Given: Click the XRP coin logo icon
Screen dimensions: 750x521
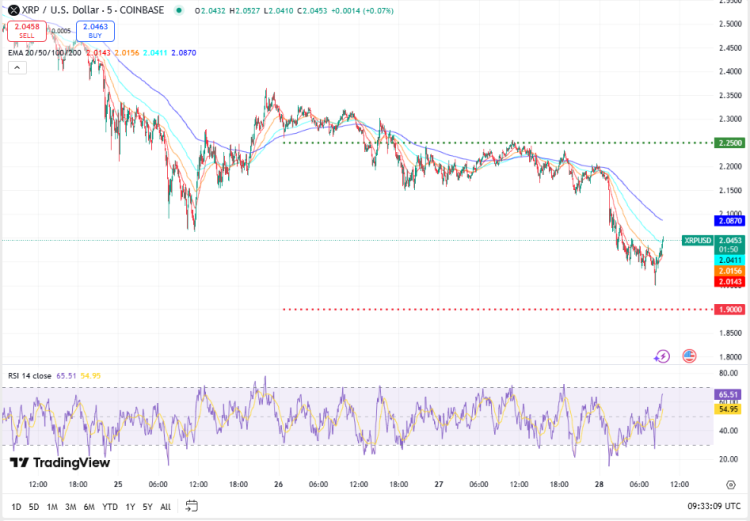Looking at the screenshot, I should pos(13,9).
